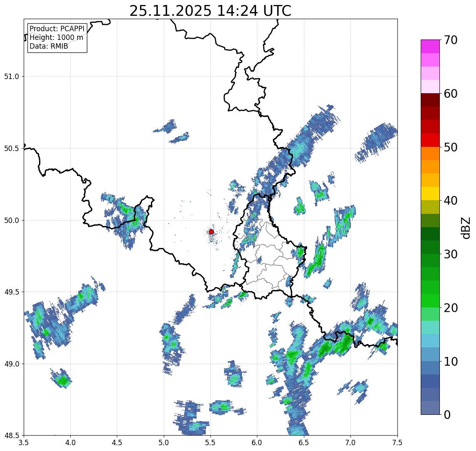476x451 pixels.
Task: Click the colorbar tick label 40
Action: coord(451,201)
